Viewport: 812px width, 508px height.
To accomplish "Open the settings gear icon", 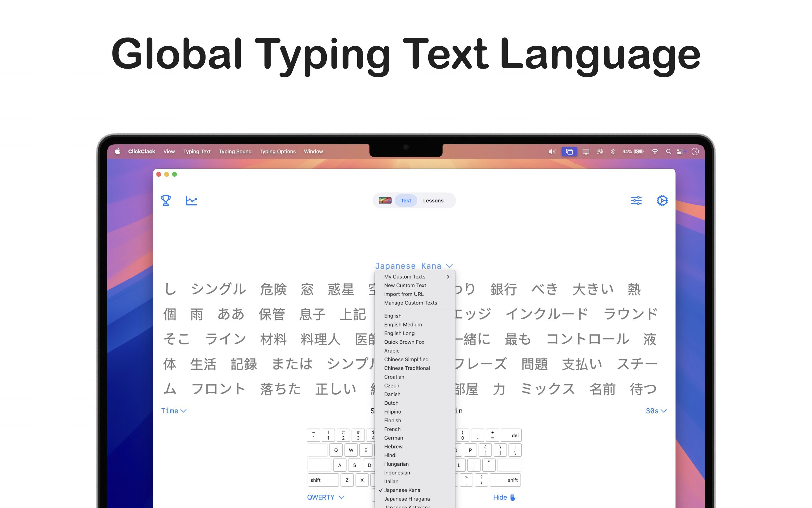I will (662, 201).
